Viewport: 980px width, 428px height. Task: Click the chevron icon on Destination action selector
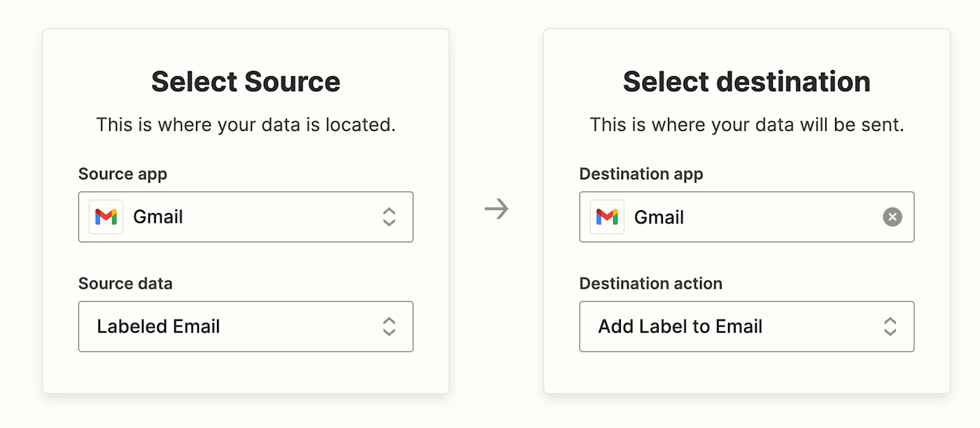pyautogui.click(x=891, y=326)
